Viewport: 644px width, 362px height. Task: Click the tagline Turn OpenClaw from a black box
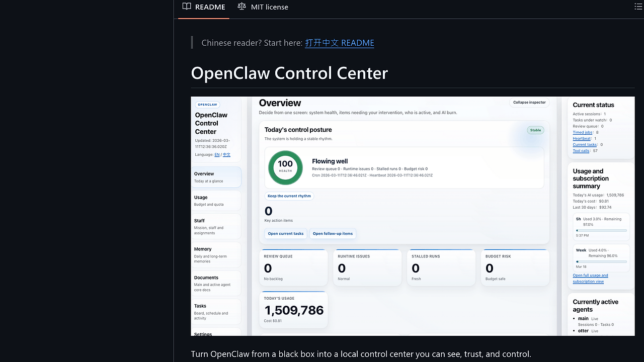(361, 354)
